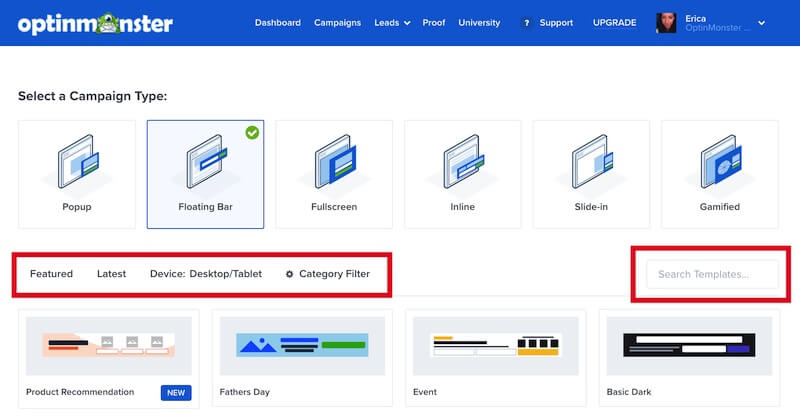Click the Search Templates input field

[712, 275]
